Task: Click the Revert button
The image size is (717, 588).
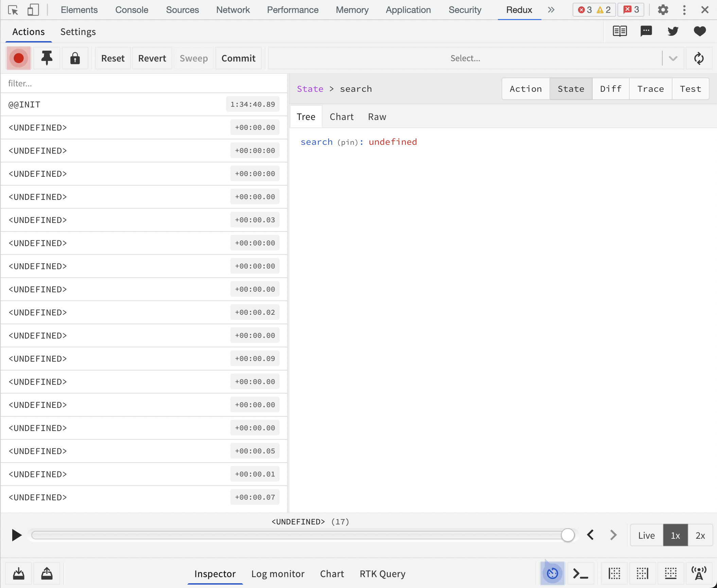Action: point(152,58)
